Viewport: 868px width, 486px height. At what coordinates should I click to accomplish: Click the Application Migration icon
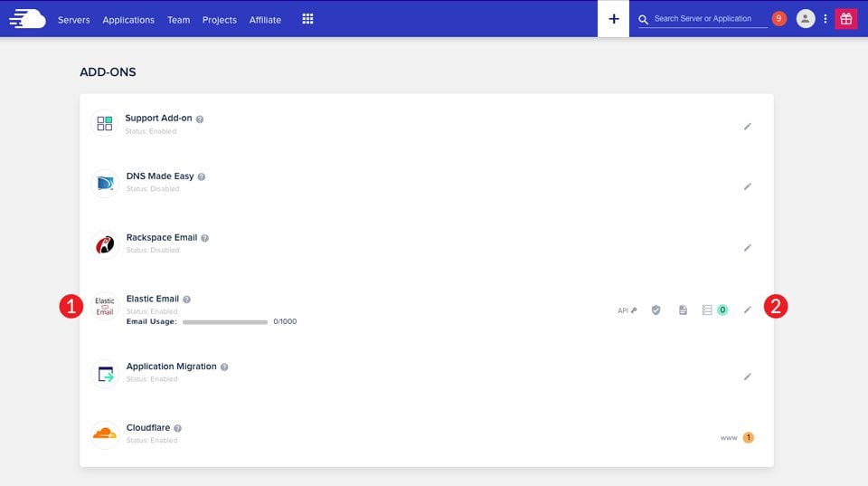105,374
